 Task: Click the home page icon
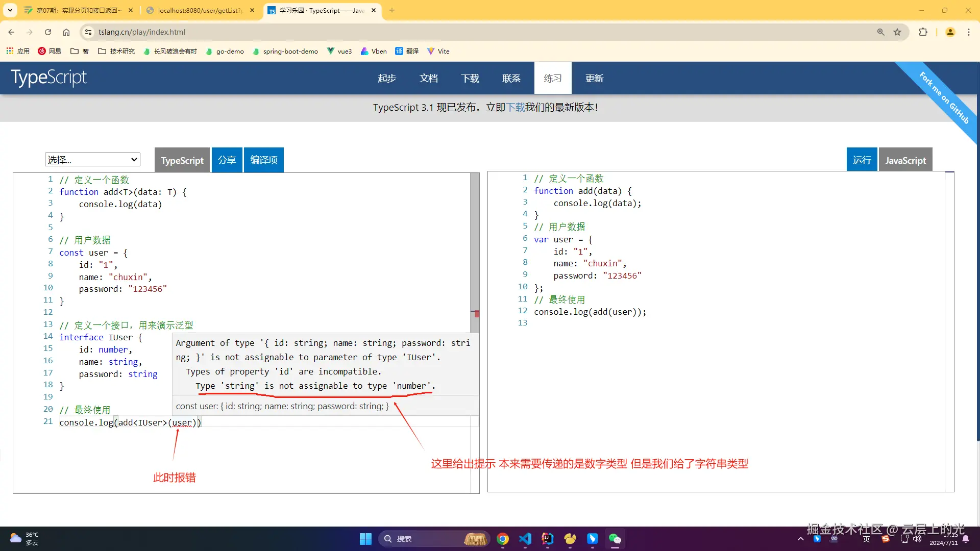pyautogui.click(x=66, y=32)
